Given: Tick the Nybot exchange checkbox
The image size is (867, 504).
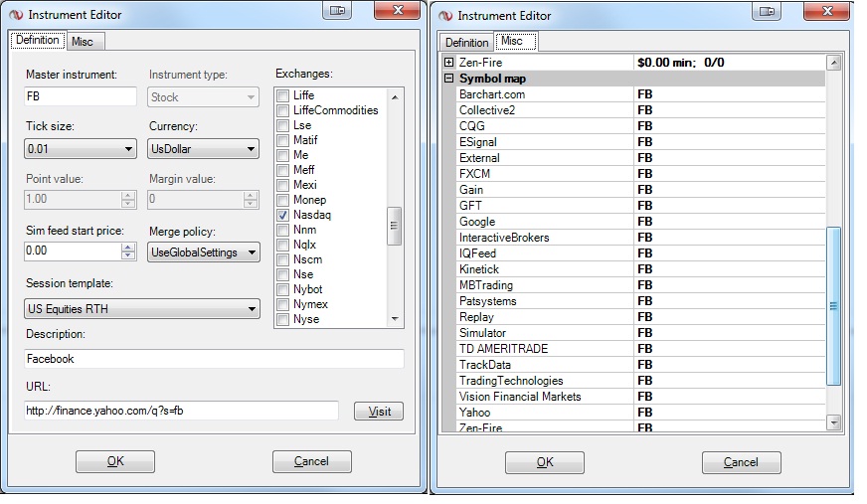Looking at the screenshot, I should [x=283, y=289].
